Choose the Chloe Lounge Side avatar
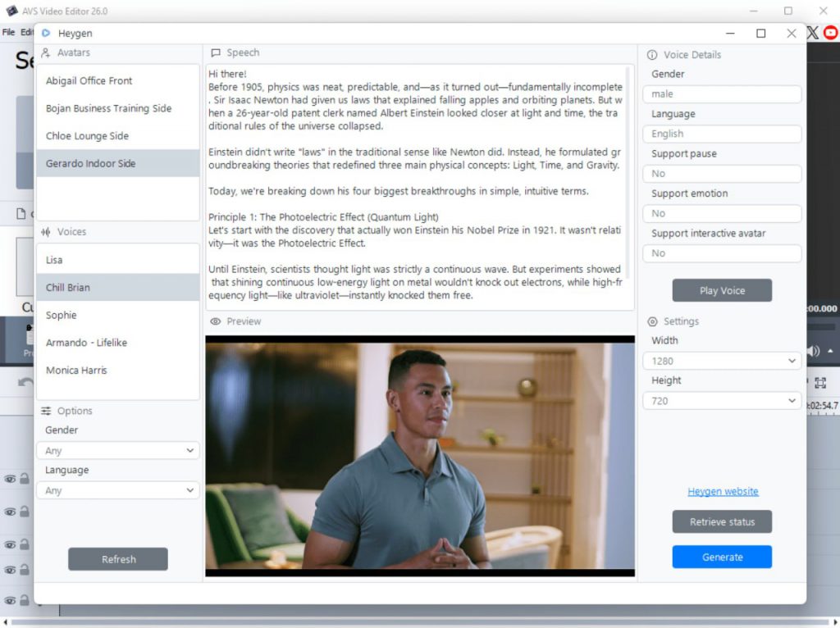Viewport: 840px width, 628px height. pyautogui.click(x=118, y=136)
